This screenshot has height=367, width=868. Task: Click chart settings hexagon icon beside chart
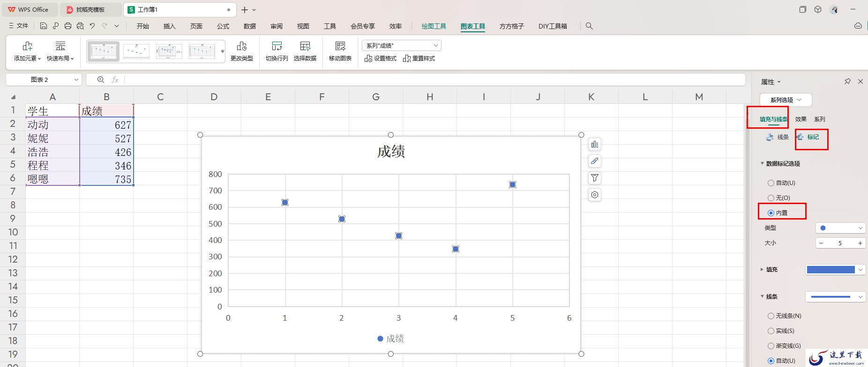(595, 195)
